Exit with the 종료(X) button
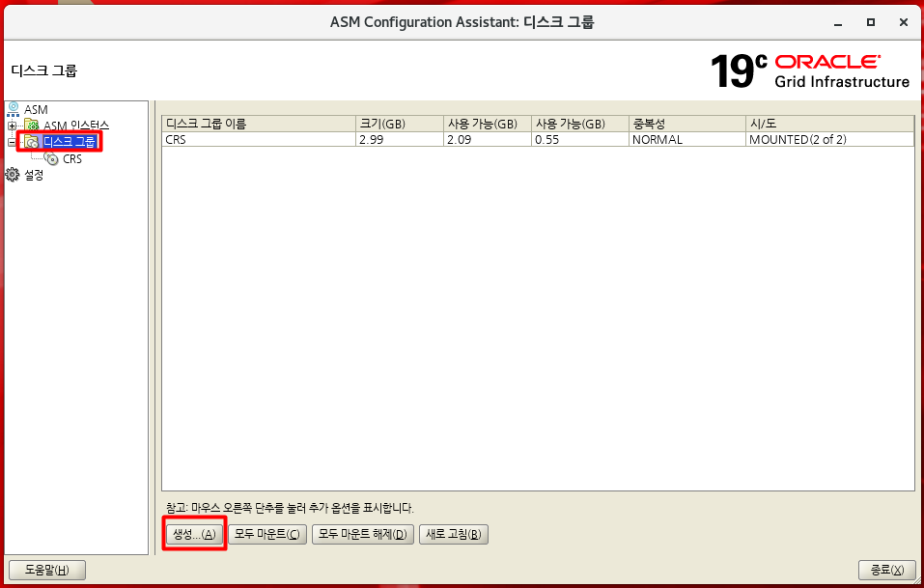 pyautogui.click(x=887, y=570)
